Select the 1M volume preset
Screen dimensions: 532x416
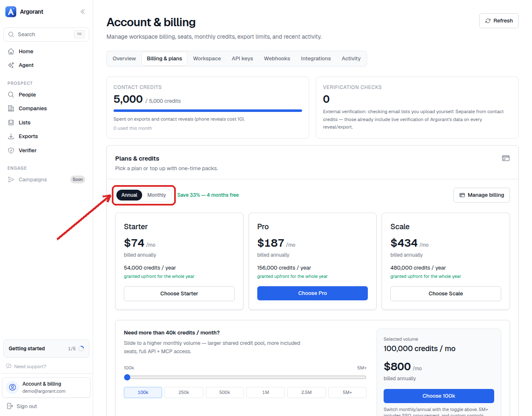pyautogui.click(x=266, y=392)
